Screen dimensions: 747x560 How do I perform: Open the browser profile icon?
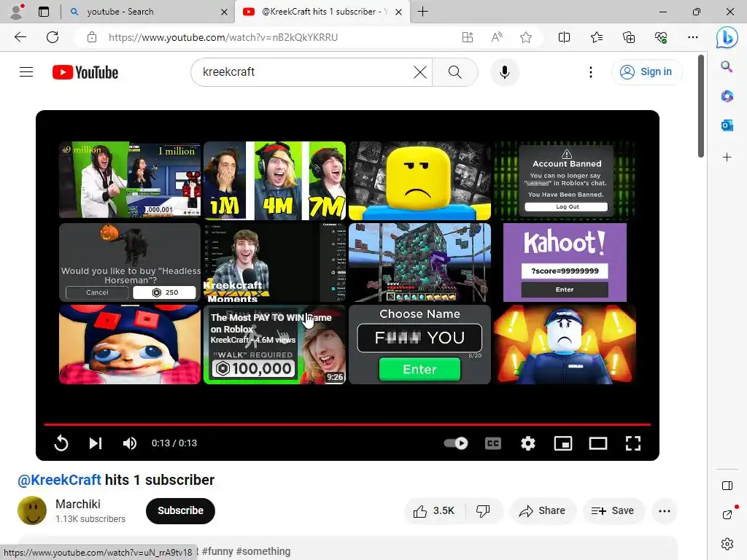pyautogui.click(x=17, y=12)
